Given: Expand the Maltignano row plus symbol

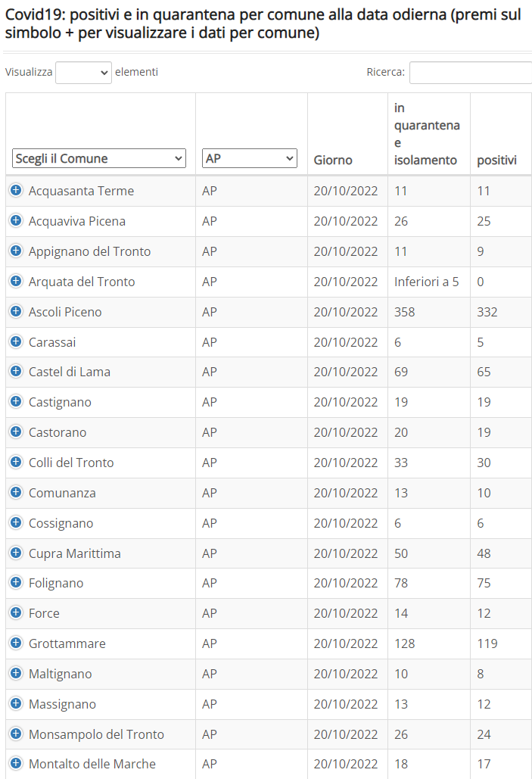Looking at the screenshot, I should click(16, 673).
